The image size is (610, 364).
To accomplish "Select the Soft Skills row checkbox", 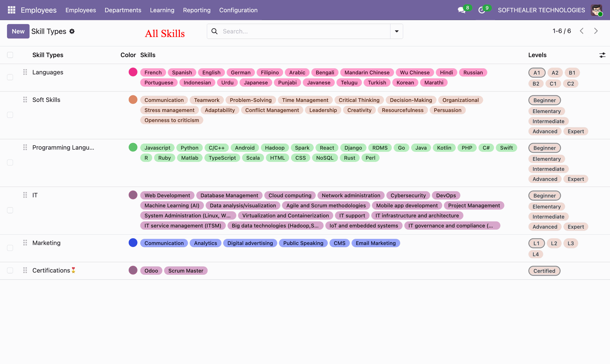I will (10, 115).
